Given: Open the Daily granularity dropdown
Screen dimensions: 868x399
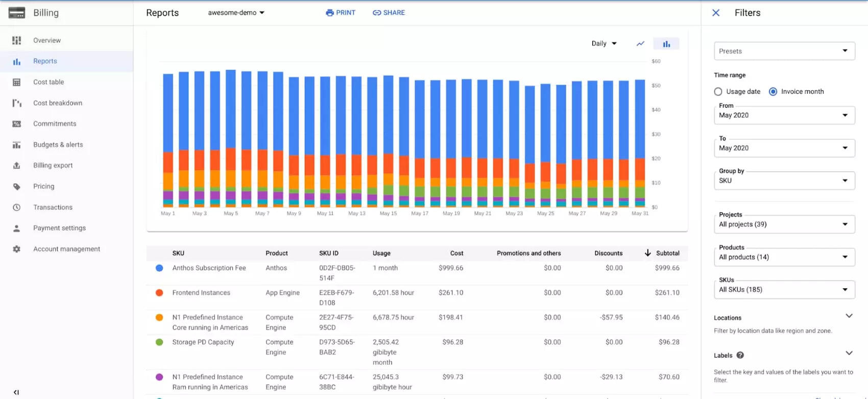Looking at the screenshot, I should [x=604, y=44].
